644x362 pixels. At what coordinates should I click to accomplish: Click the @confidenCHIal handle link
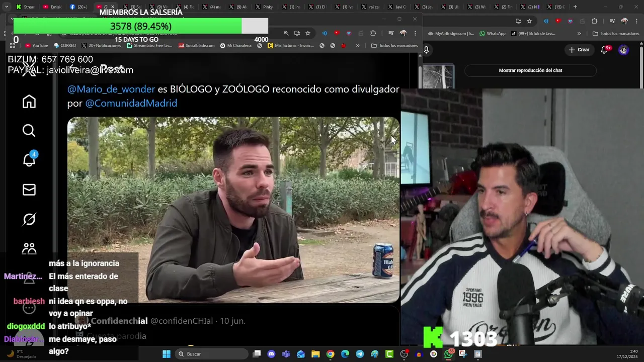(182, 321)
